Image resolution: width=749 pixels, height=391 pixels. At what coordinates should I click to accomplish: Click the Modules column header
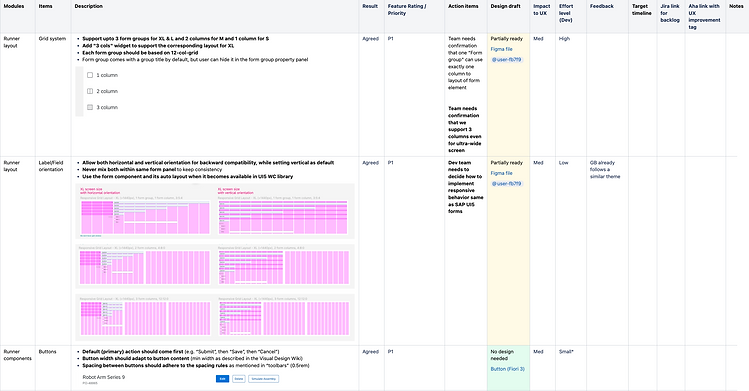coord(14,6)
